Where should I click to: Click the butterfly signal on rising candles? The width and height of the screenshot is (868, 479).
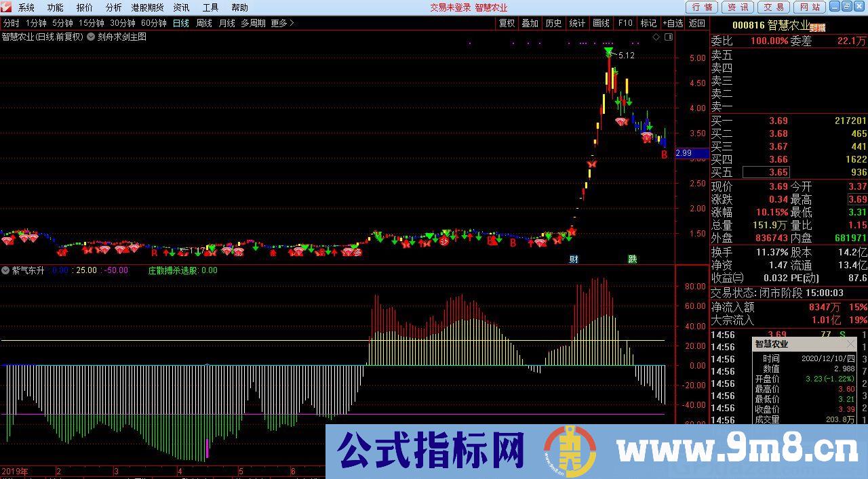click(x=591, y=163)
